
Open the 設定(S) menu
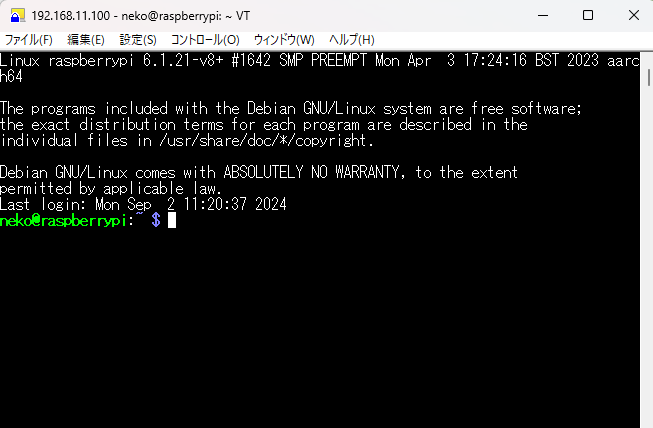click(x=138, y=40)
